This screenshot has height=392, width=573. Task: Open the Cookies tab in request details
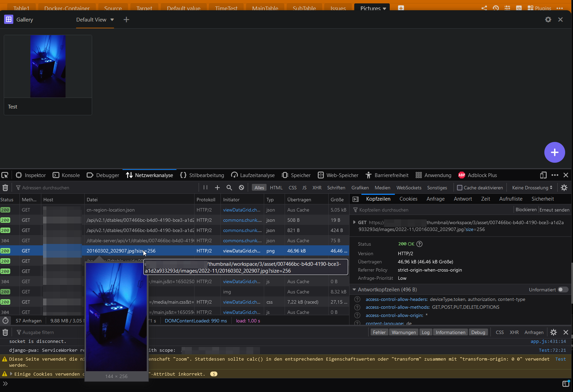pyautogui.click(x=408, y=199)
